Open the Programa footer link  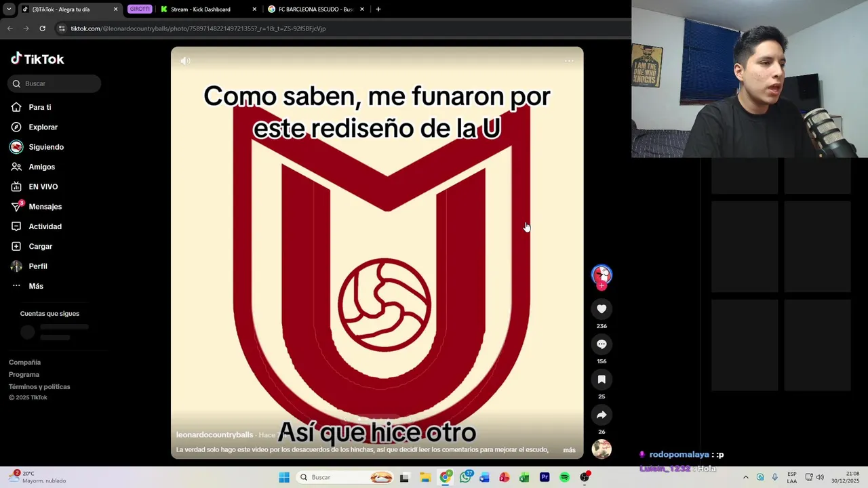24,375
